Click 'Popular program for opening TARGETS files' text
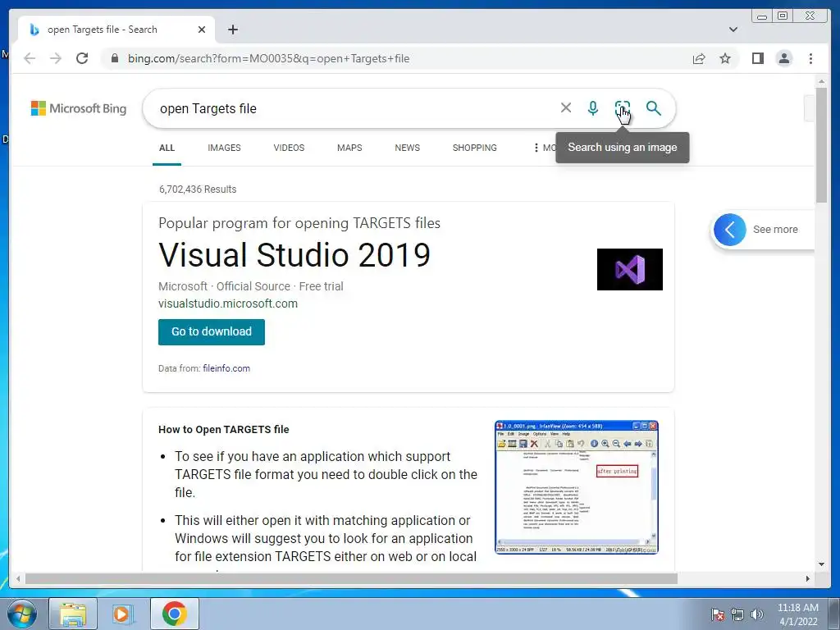This screenshot has width=840, height=630. coord(299,223)
